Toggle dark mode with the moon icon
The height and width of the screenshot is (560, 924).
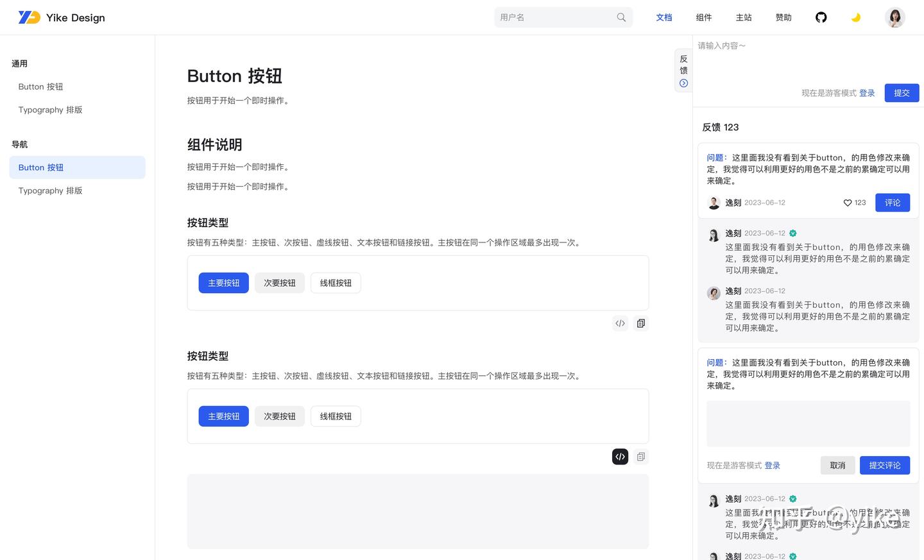tap(856, 17)
